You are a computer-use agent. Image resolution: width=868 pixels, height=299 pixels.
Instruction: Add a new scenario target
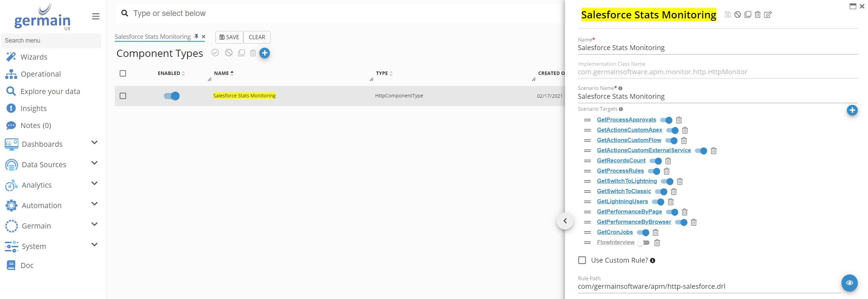point(852,110)
